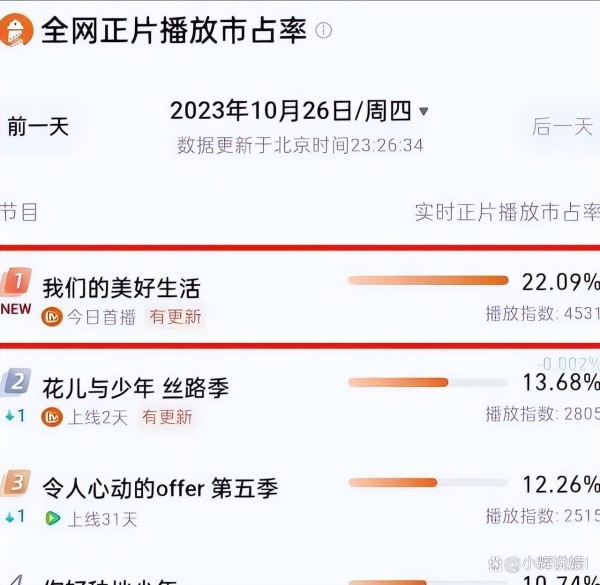
Task: Open 我们的美好生活 program entry
Action: pos(121,288)
